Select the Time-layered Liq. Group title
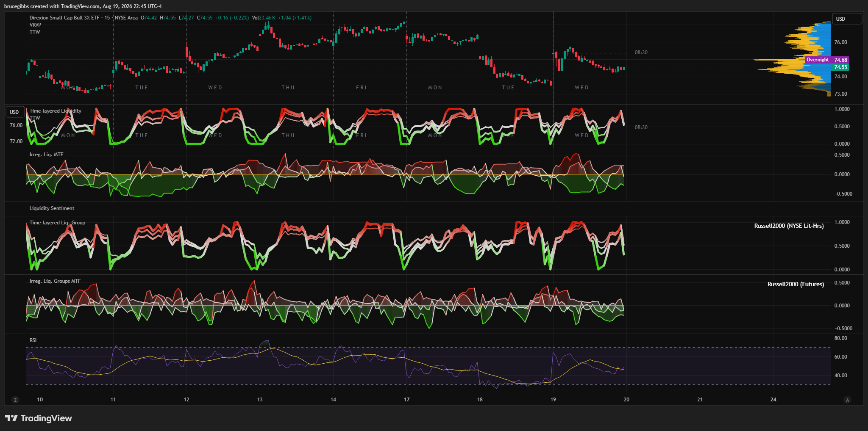 click(57, 223)
